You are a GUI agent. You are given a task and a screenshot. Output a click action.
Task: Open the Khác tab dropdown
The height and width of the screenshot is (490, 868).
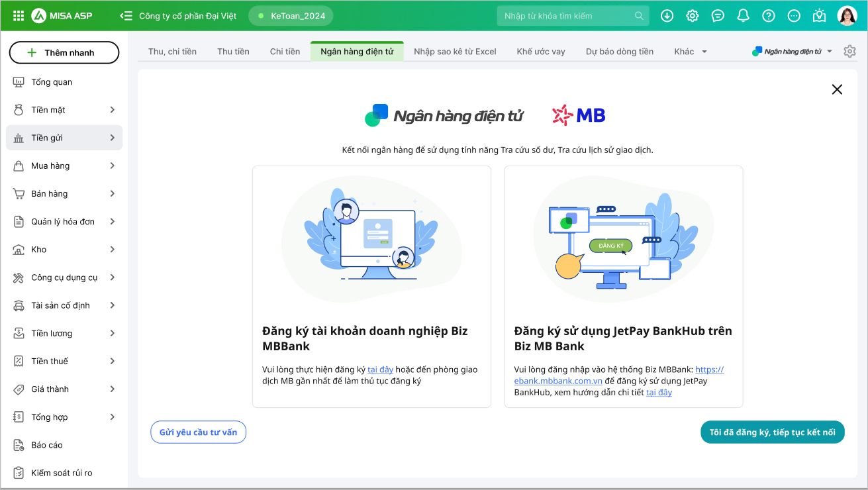pyautogui.click(x=691, y=52)
